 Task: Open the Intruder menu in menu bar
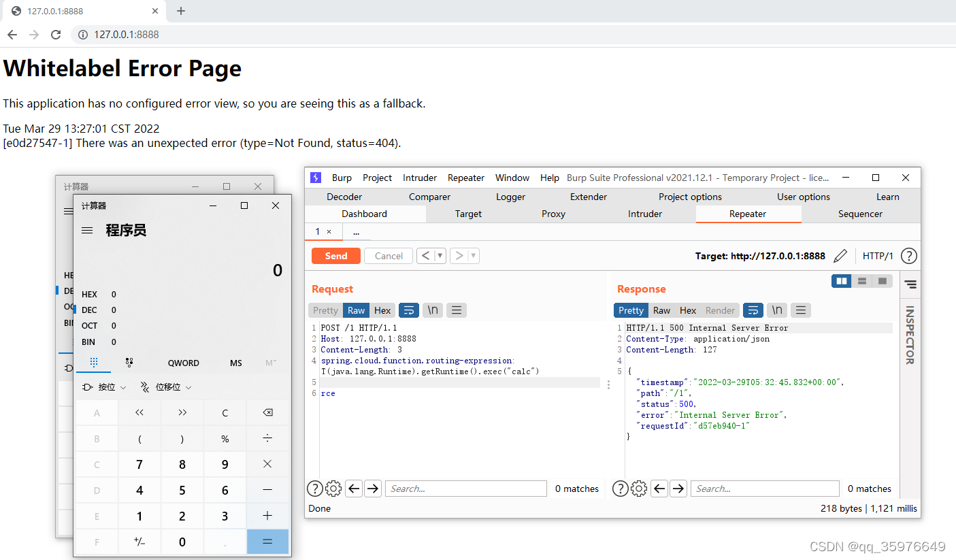point(420,178)
